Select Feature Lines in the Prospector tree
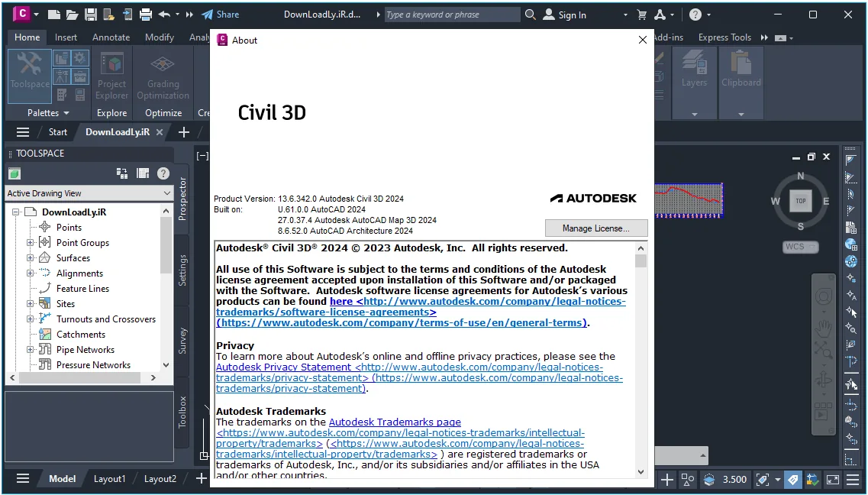The image size is (868, 495). tap(82, 289)
